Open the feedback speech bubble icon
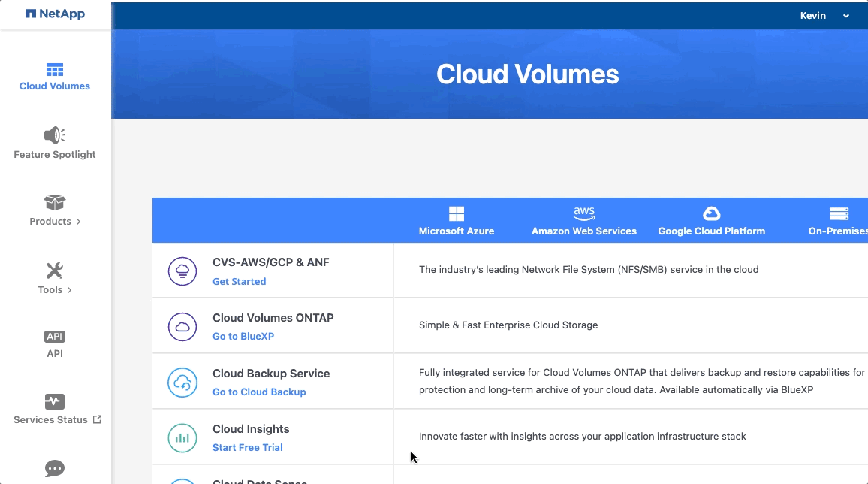Image resolution: width=868 pixels, height=484 pixels. [54, 468]
